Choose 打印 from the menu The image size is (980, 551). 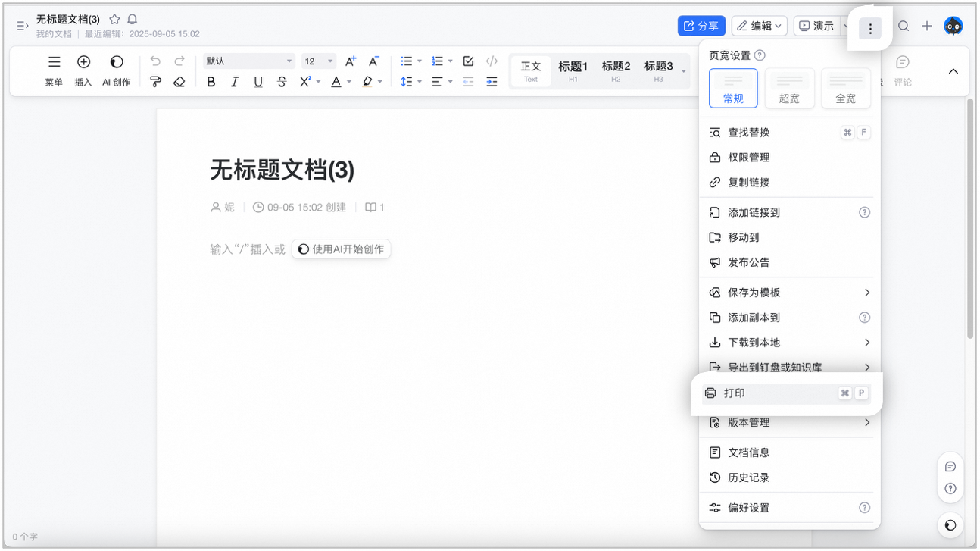786,393
